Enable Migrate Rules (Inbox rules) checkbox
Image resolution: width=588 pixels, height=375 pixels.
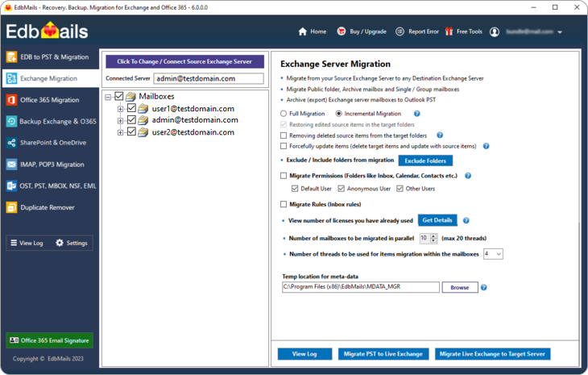coord(284,204)
